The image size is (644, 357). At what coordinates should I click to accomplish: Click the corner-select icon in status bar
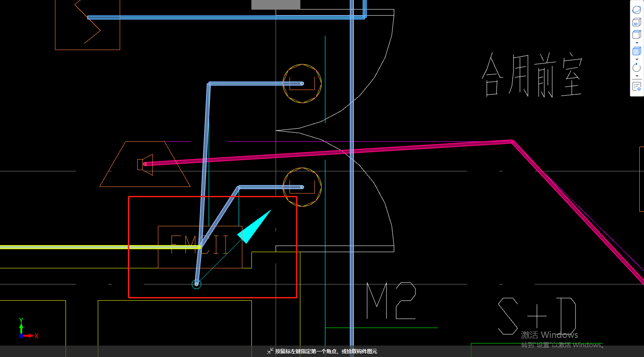pos(270,351)
